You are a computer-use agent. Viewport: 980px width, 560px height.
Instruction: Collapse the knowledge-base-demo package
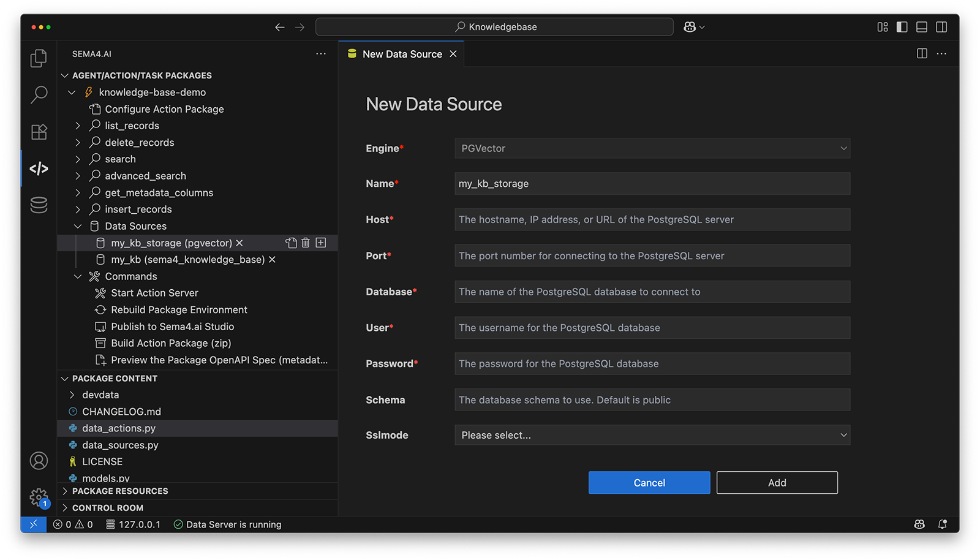[x=72, y=92]
